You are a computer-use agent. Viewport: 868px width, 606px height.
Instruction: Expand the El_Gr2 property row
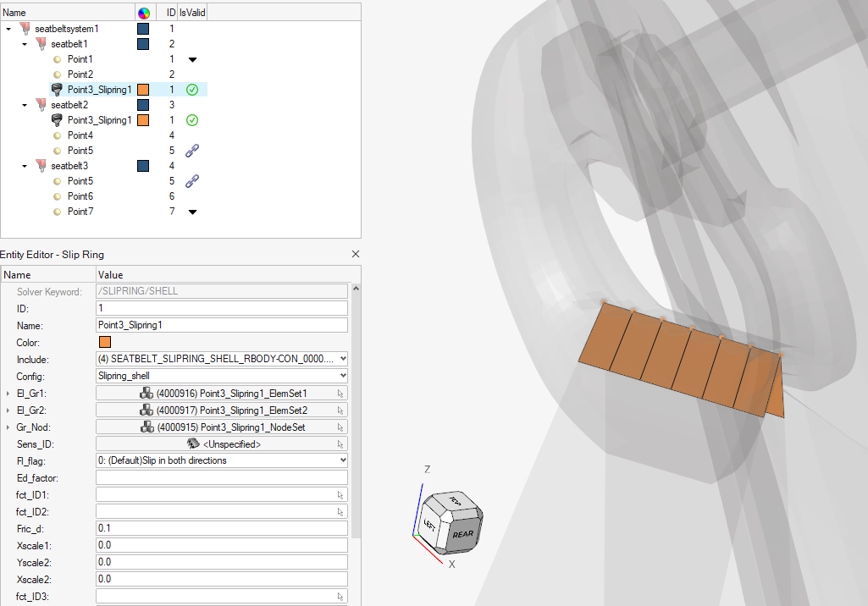tap(8, 410)
